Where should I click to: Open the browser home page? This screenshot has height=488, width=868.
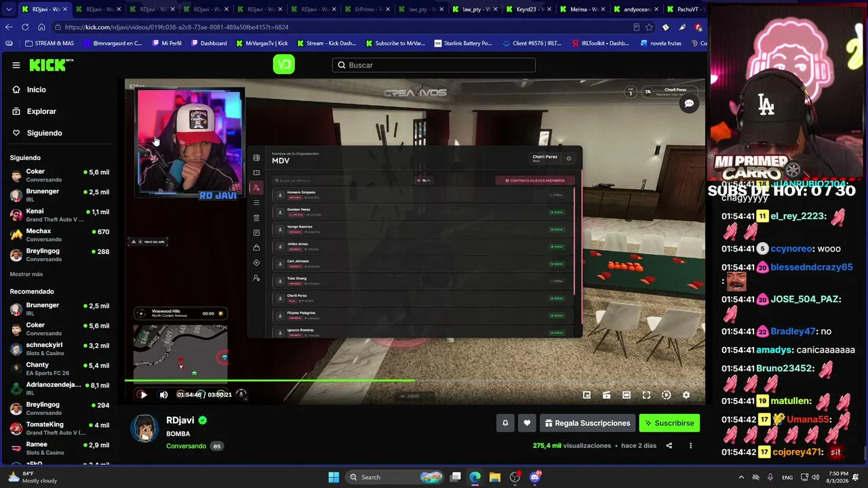41,27
